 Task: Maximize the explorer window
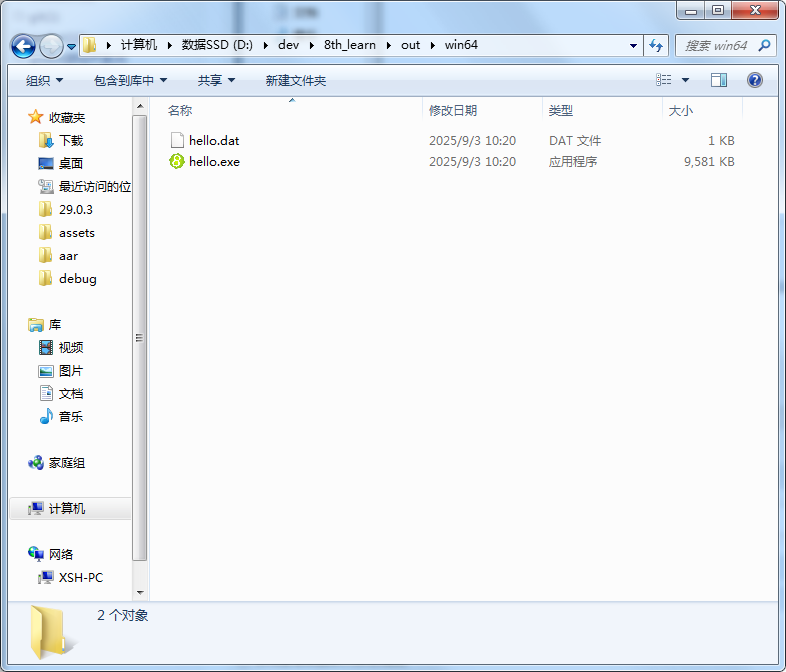tap(718, 10)
